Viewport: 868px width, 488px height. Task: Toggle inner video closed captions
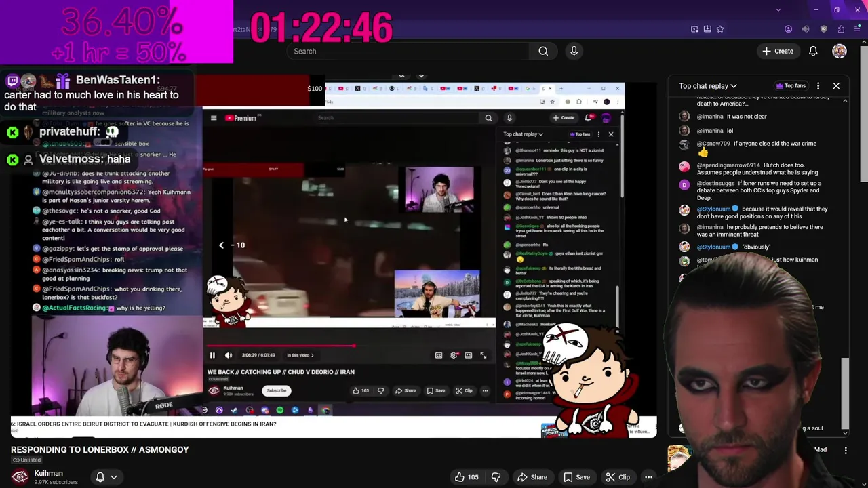(x=439, y=355)
